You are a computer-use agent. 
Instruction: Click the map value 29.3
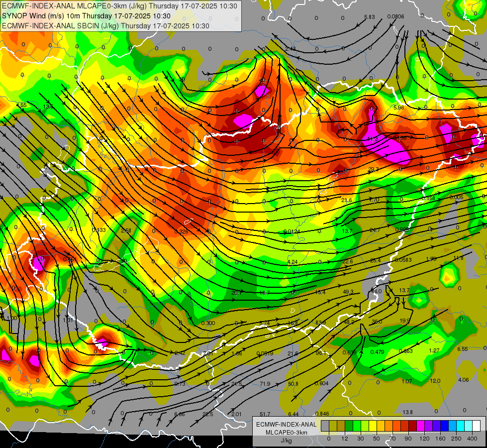click(373, 169)
